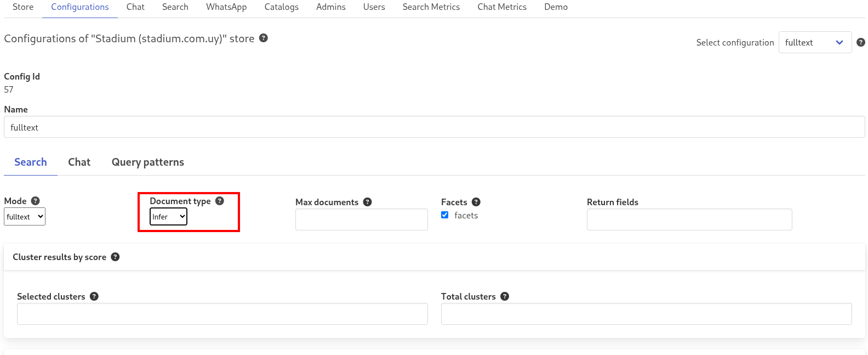
Task: Click help icon next to store configurations title
Action: 264,38
